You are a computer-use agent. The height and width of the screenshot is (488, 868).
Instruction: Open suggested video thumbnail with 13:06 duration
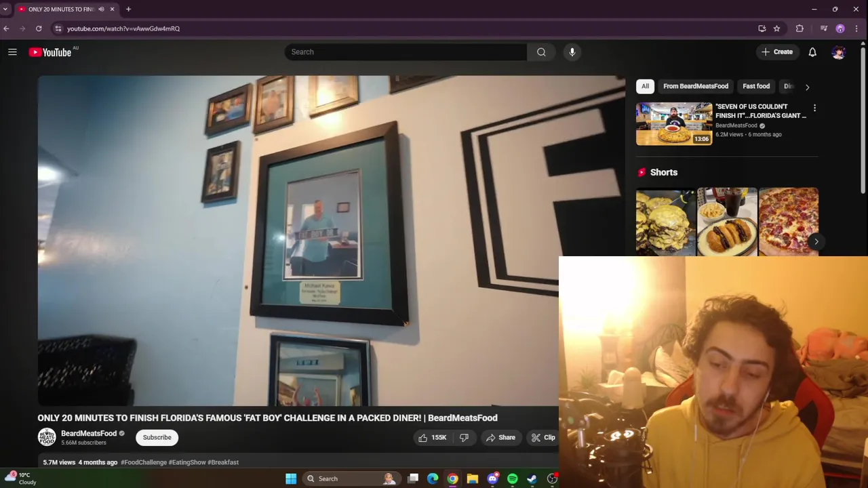(674, 124)
